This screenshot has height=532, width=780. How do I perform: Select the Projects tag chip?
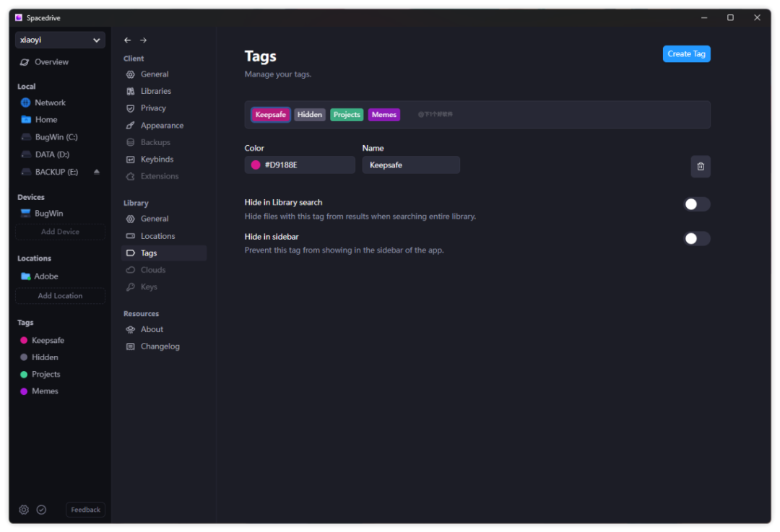pos(347,115)
